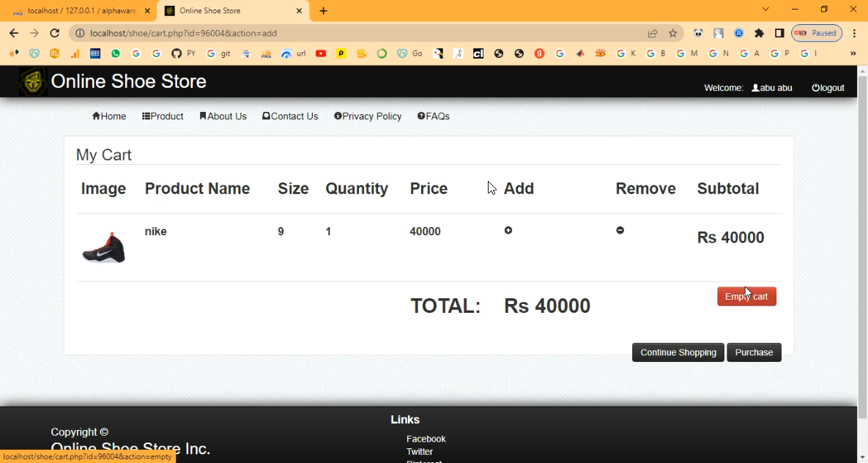Click the Online Shoe Store logo

[x=33, y=82]
